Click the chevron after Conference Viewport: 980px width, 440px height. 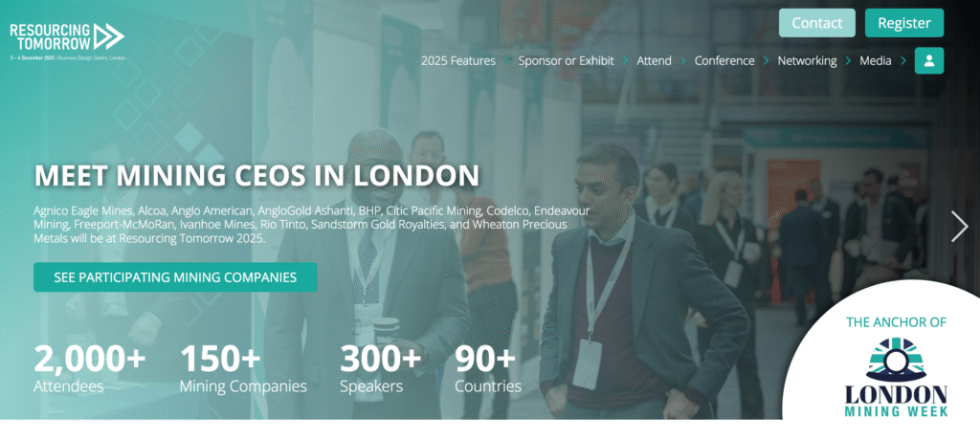(x=767, y=60)
